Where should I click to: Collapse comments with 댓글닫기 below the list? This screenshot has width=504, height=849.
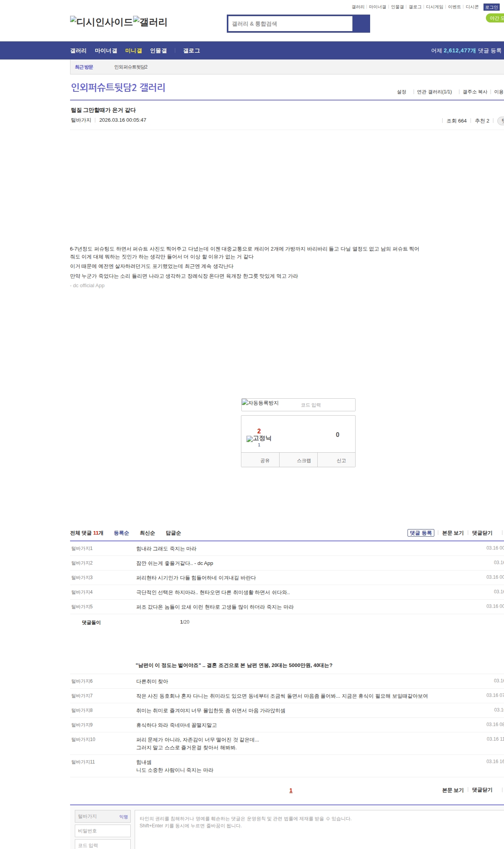point(482,790)
